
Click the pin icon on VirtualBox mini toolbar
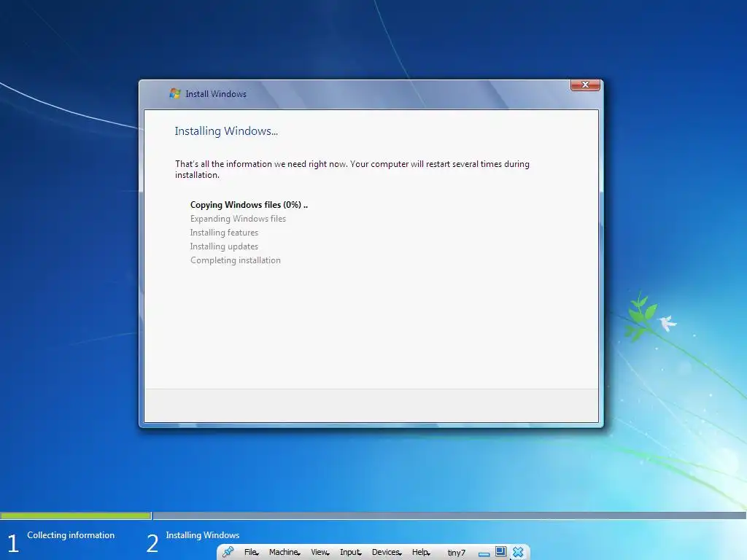point(228,552)
